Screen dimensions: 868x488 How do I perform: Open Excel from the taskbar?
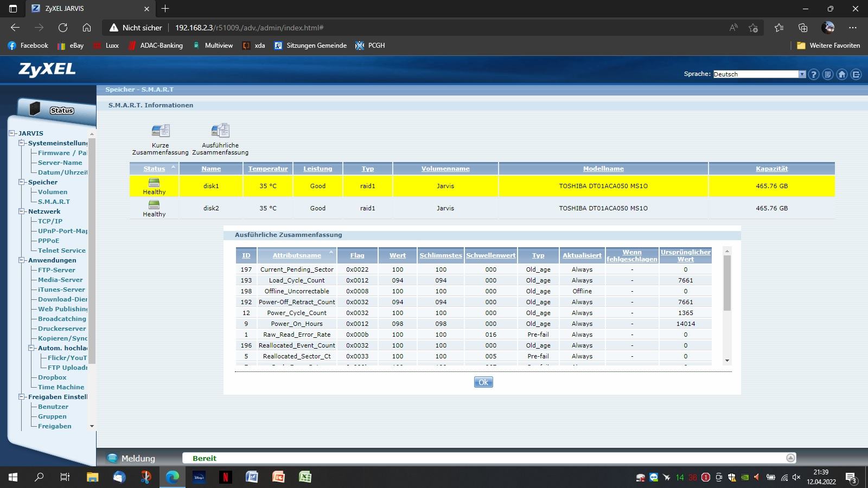pyautogui.click(x=305, y=477)
